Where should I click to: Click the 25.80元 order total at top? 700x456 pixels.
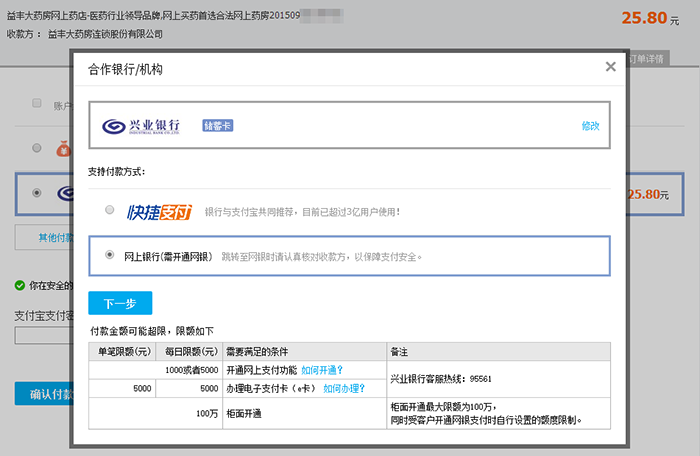pos(650,18)
